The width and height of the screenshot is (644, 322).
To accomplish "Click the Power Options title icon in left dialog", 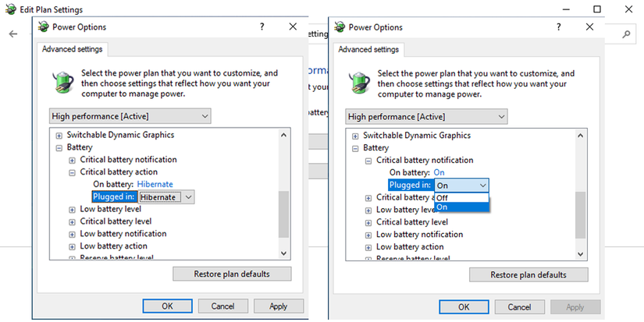I will coord(44,27).
